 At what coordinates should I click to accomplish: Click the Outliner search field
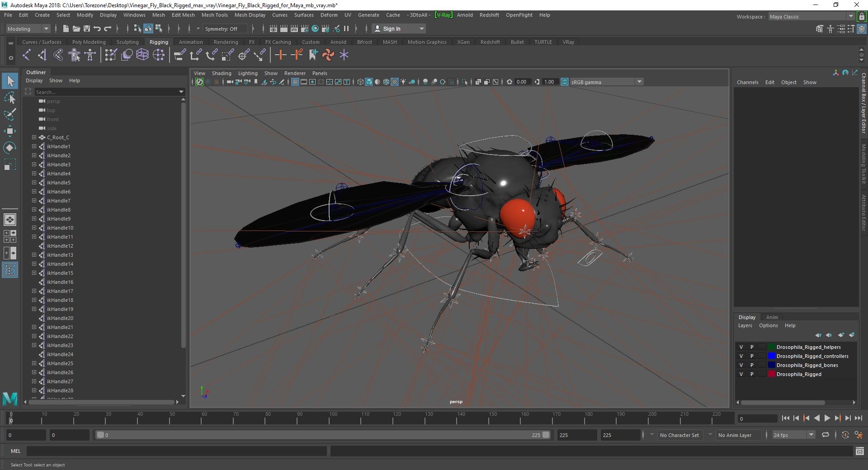coord(109,92)
